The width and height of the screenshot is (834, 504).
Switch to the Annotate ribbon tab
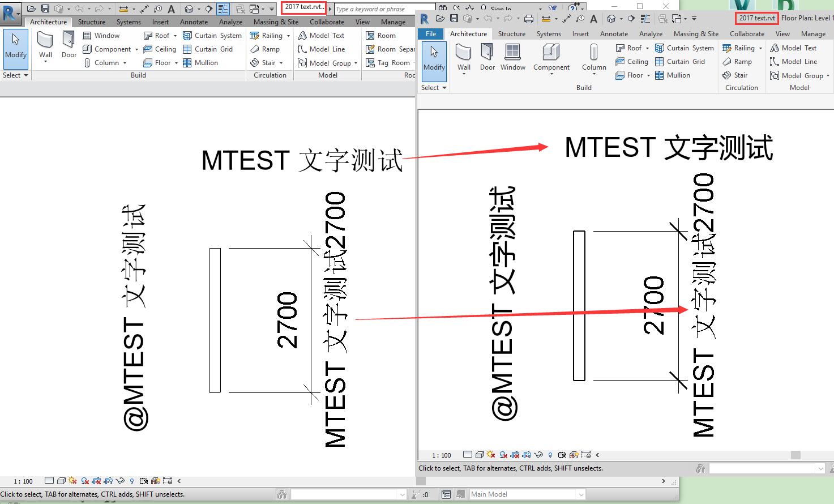tap(194, 22)
